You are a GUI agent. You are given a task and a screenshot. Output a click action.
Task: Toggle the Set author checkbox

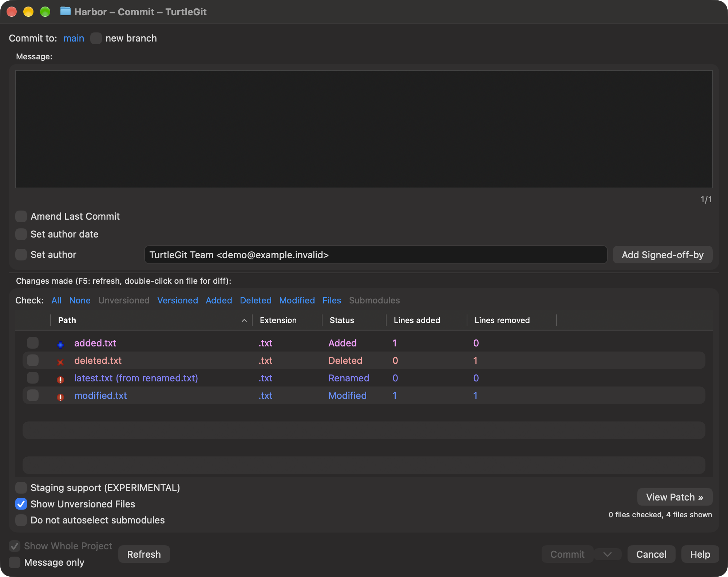[x=21, y=255]
